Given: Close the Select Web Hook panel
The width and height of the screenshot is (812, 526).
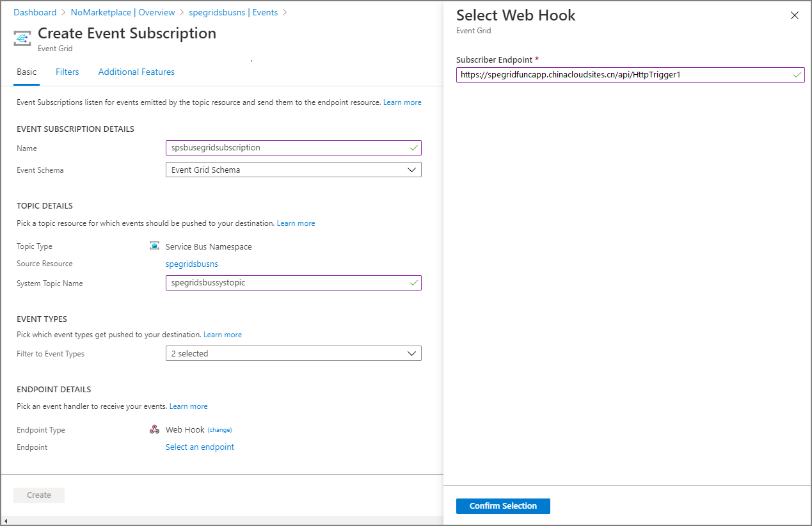Looking at the screenshot, I should (x=795, y=15).
